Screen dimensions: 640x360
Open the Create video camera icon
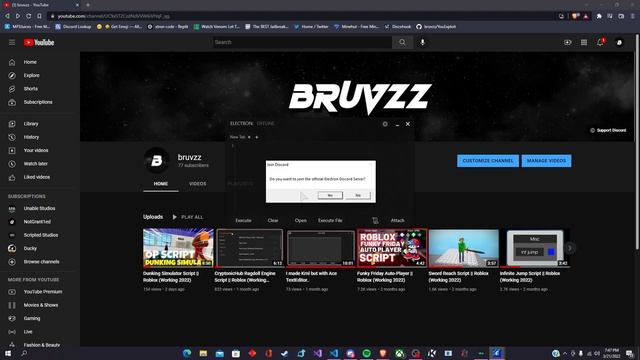[567, 42]
